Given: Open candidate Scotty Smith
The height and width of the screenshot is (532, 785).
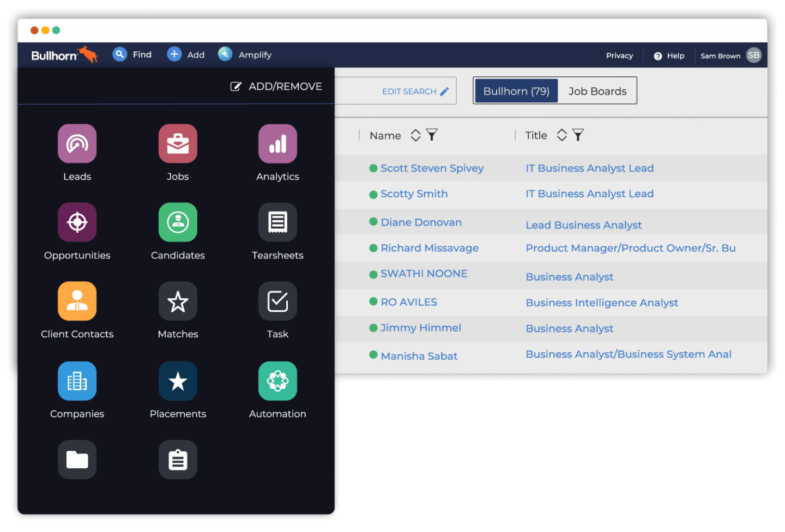Looking at the screenshot, I should pyautogui.click(x=414, y=194).
